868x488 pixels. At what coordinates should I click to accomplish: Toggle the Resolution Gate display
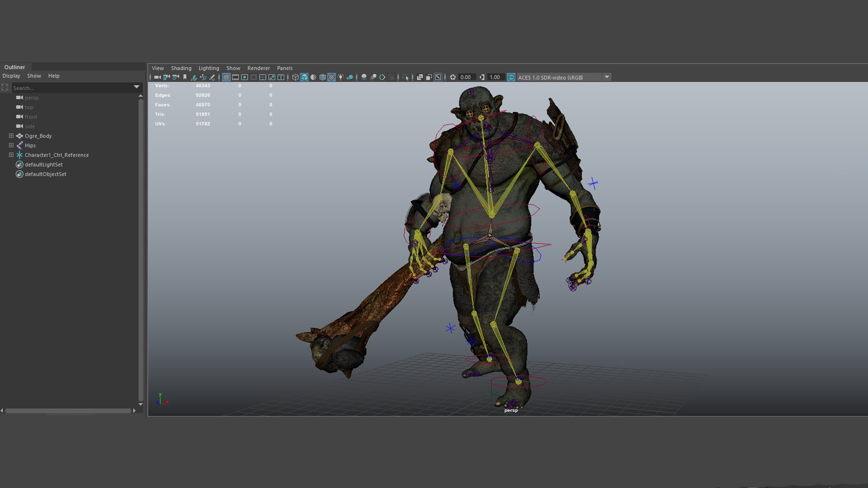pyautogui.click(x=245, y=77)
